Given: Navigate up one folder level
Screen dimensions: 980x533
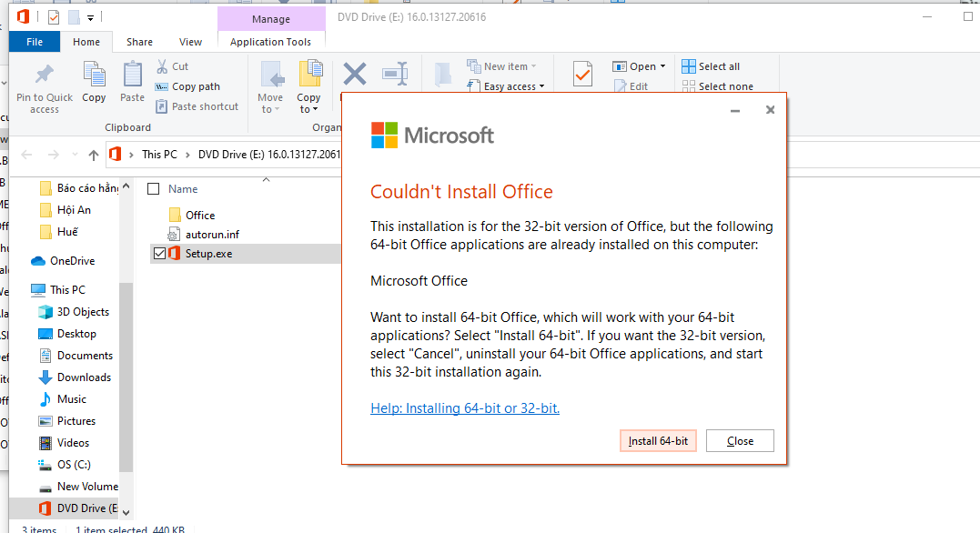Looking at the screenshot, I should [x=93, y=155].
